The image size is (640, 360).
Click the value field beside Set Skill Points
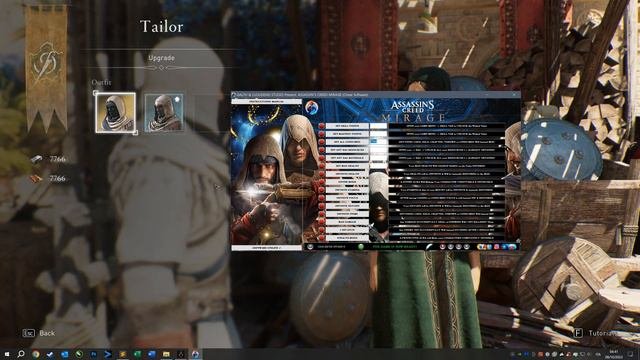(378, 126)
